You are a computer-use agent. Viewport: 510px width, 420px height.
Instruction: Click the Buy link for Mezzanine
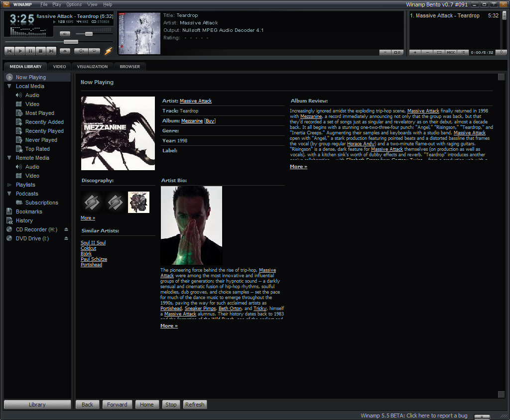[210, 121]
